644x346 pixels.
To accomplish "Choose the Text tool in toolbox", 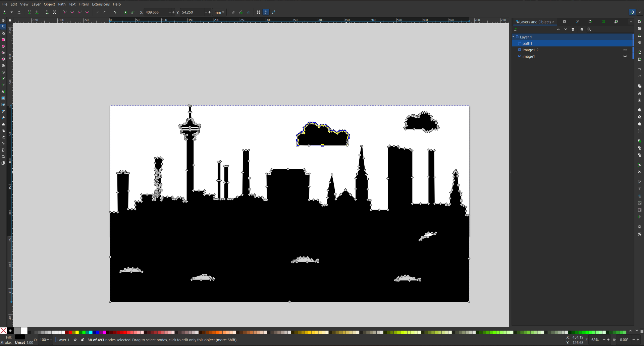I will point(3,92).
